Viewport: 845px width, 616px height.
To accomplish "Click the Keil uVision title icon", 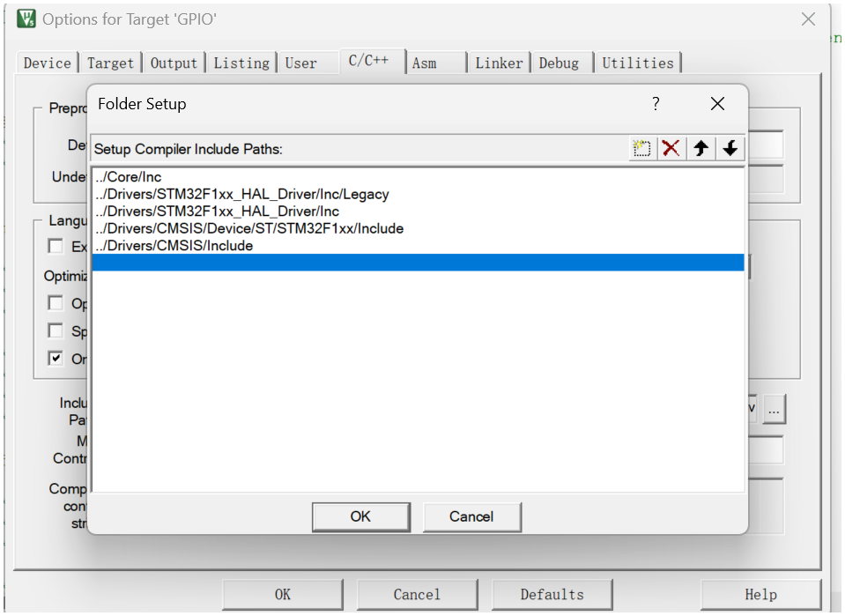I will [x=26, y=19].
